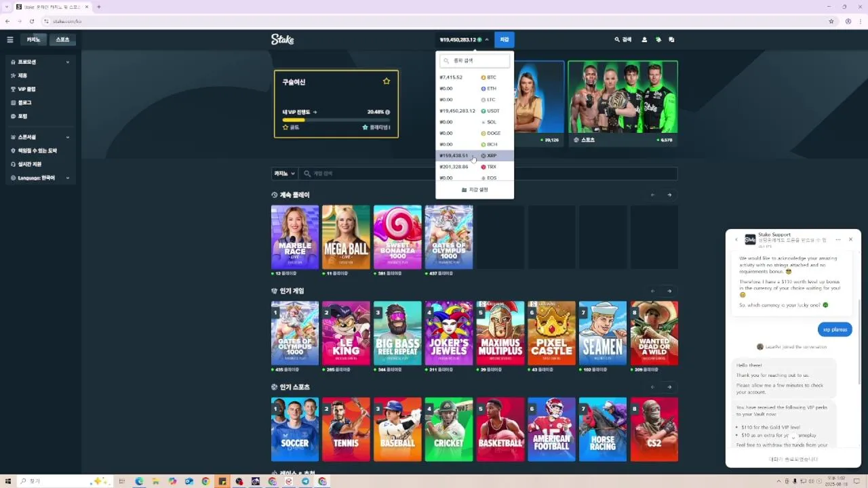The image size is (868, 488).
Task: Select the ETH currency icon
Action: tap(484, 89)
